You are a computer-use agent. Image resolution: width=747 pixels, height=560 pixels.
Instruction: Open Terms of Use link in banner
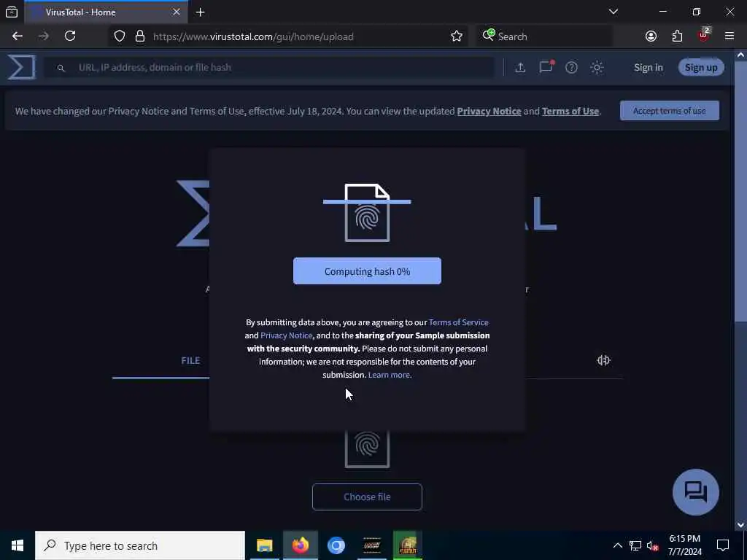click(570, 112)
